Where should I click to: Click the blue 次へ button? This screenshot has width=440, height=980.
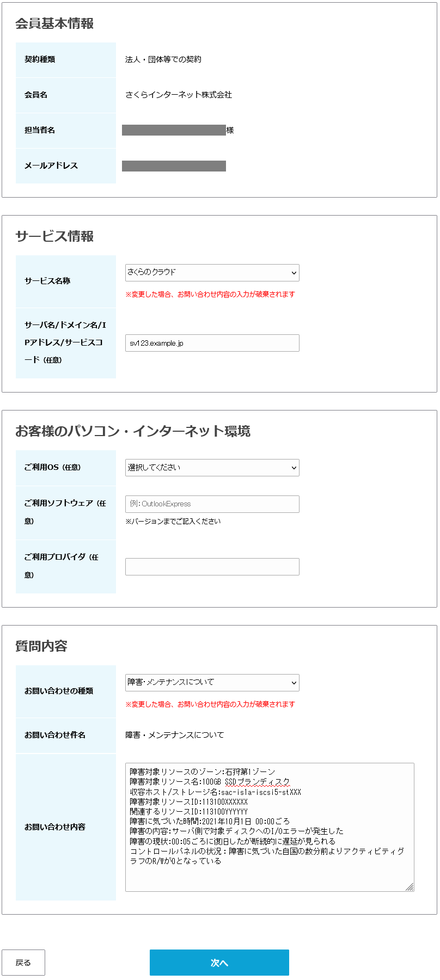(219, 963)
